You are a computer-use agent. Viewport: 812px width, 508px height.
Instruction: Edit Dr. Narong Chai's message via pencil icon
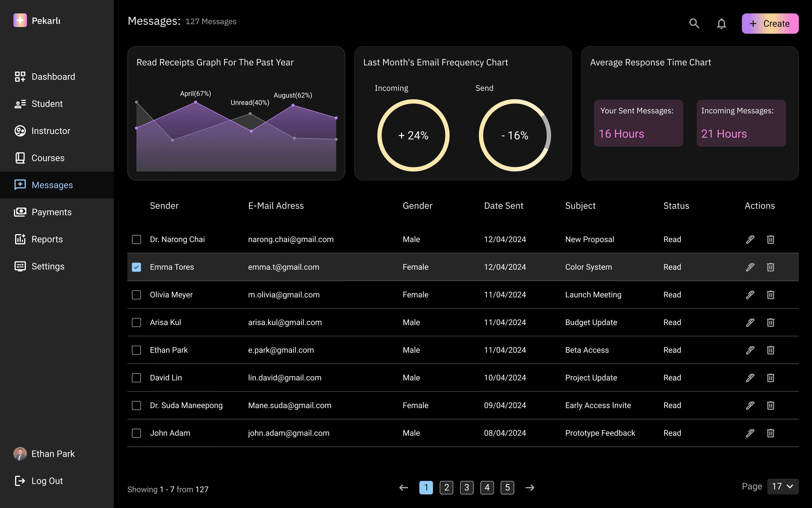751,239
